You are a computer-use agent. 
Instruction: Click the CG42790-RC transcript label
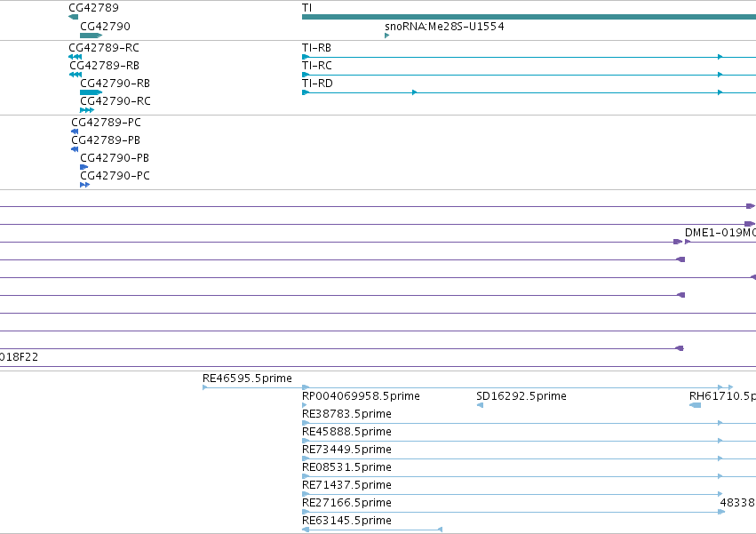click(115, 101)
